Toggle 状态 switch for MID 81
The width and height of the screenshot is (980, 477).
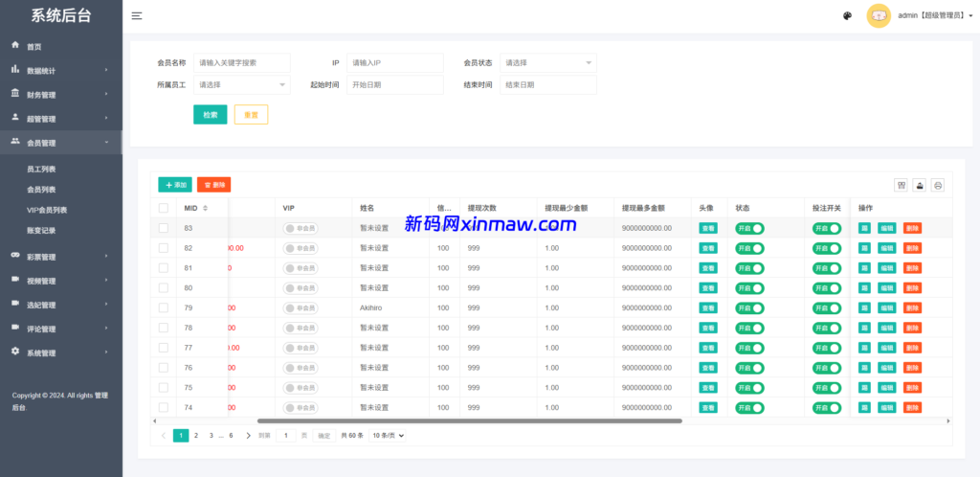click(x=749, y=268)
